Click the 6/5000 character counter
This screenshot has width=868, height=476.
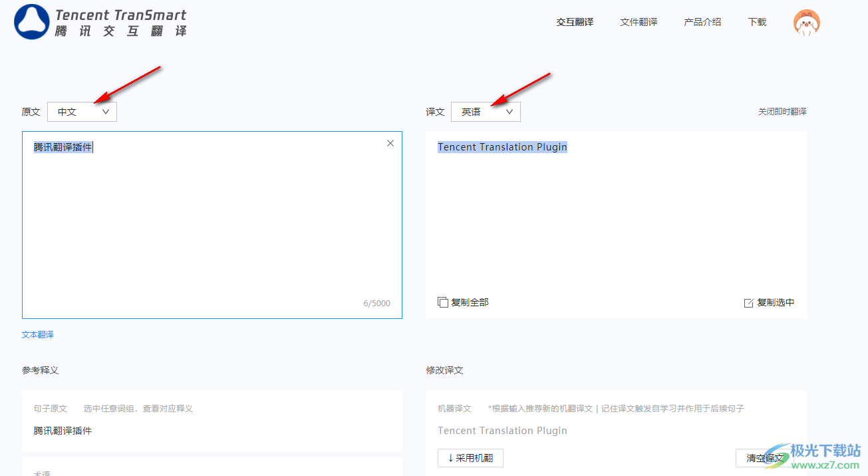click(377, 304)
